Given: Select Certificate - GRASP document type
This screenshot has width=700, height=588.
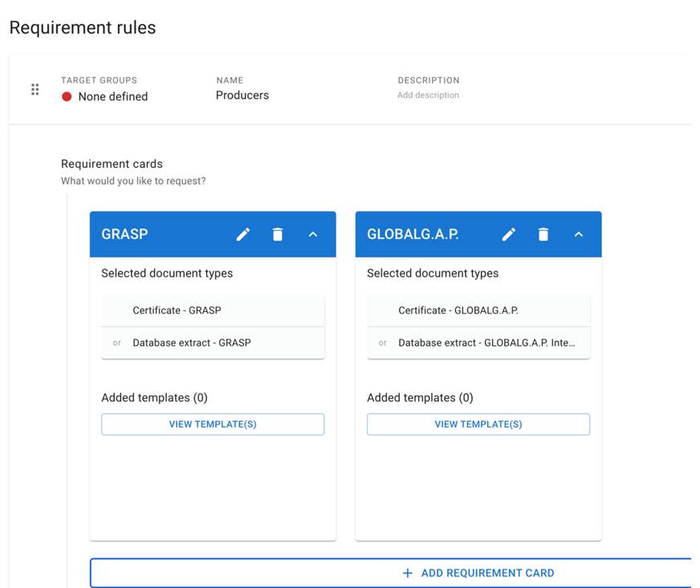Looking at the screenshot, I should (213, 310).
